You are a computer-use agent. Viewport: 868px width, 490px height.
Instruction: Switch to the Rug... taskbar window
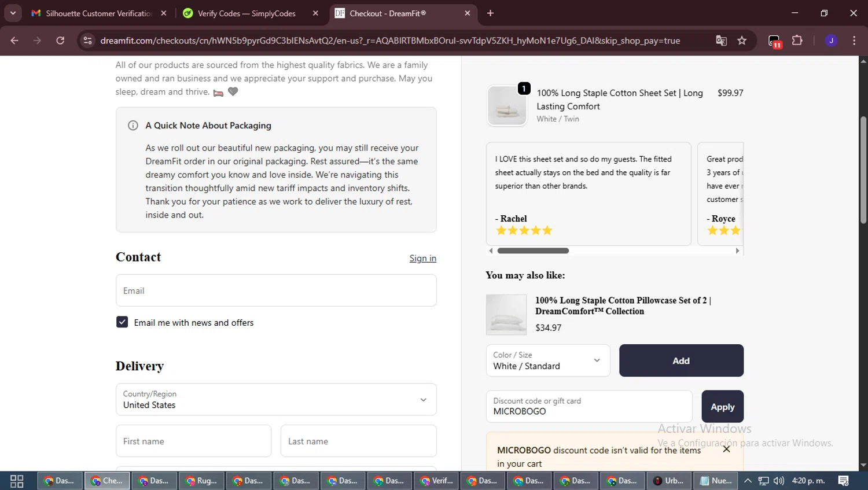(x=201, y=481)
